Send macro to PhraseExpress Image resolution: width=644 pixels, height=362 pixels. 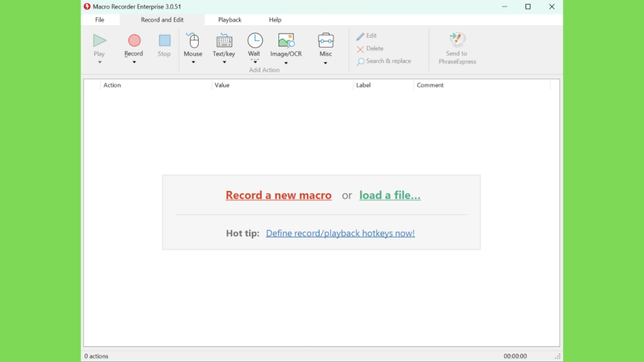(x=457, y=48)
